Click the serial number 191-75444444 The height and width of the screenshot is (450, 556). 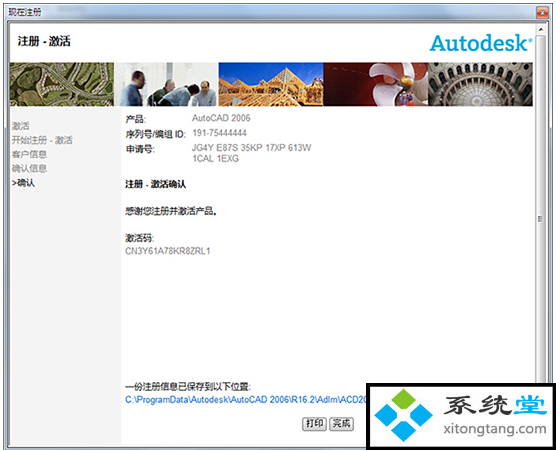tap(219, 133)
